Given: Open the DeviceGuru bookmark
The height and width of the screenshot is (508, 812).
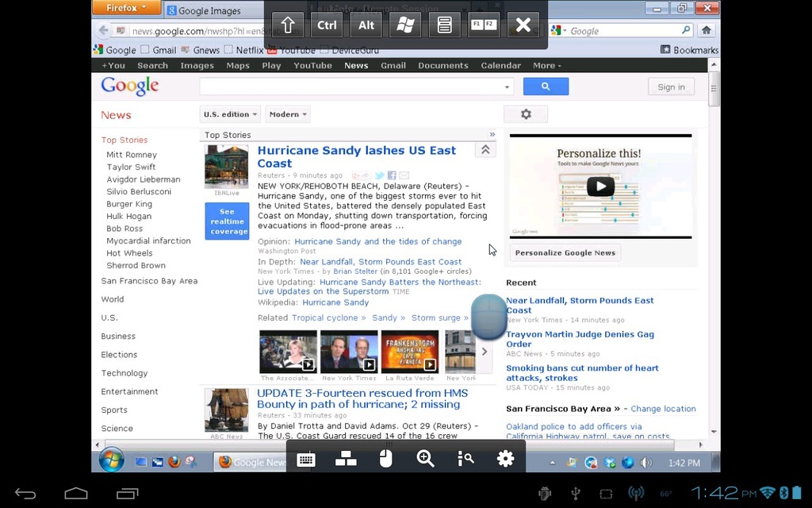Looking at the screenshot, I should point(350,50).
